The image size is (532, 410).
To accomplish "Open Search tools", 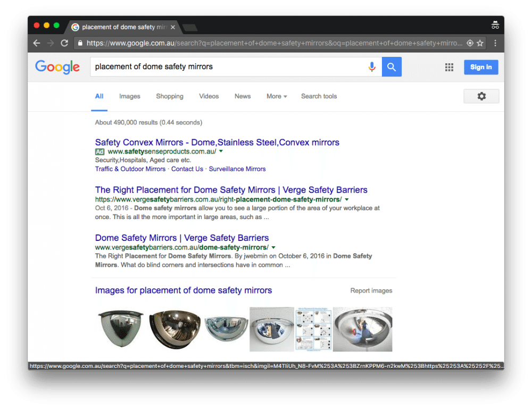I will tap(319, 96).
